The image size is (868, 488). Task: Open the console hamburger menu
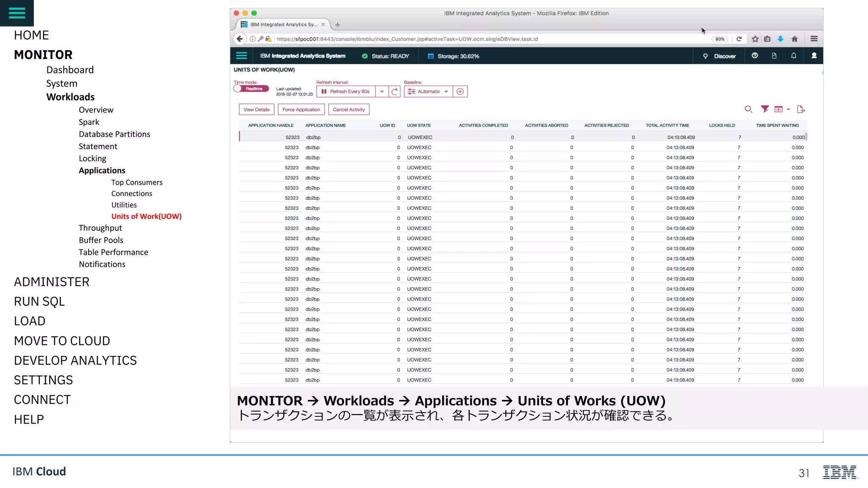[241, 56]
